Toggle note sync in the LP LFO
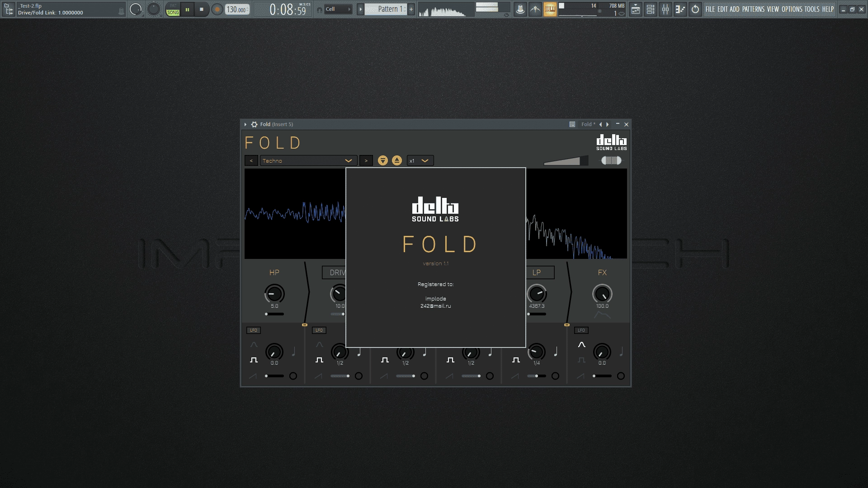This screenshot has height=488, width=868. click(x=556, y=351)
